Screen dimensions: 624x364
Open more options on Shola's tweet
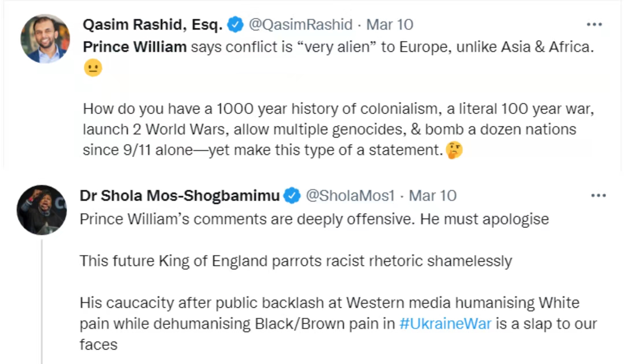point(598,196)
